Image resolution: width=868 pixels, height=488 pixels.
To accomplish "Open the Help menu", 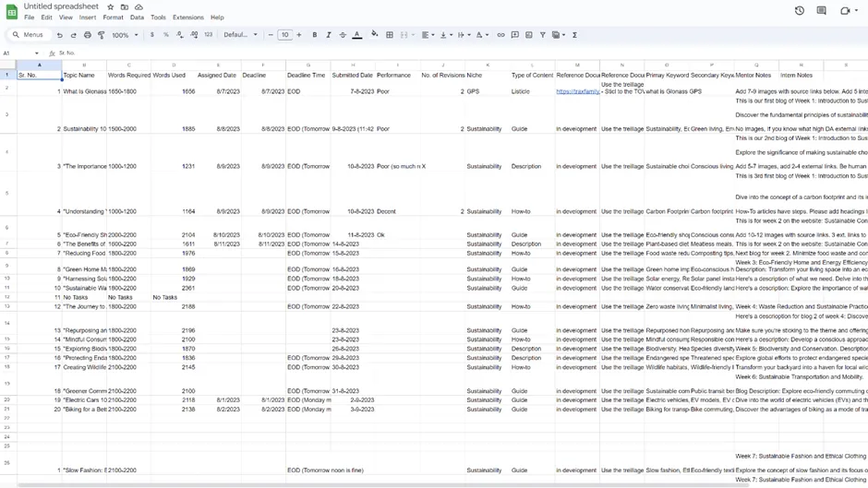I will point(217,18).
